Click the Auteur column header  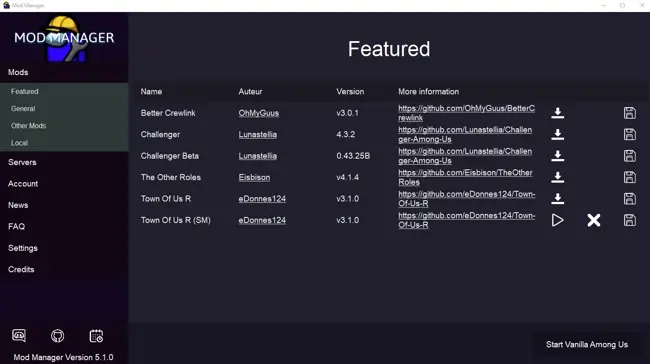tap(250, 92)
